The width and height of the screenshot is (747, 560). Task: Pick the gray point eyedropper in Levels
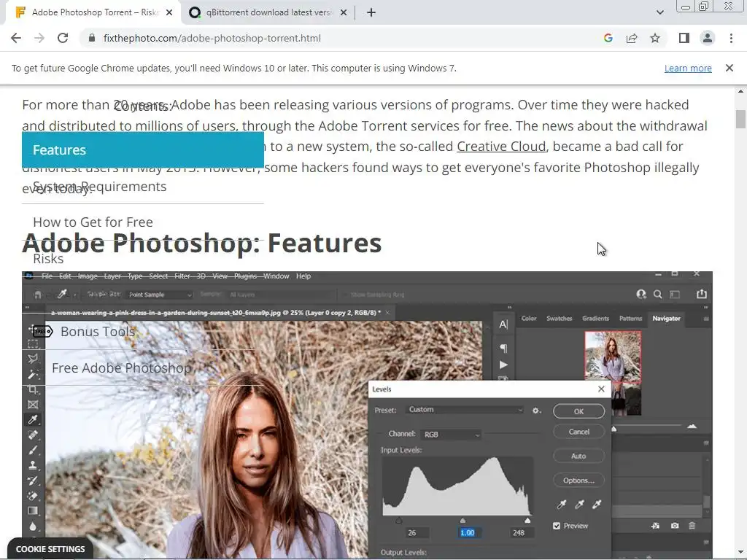pos(579,505)
